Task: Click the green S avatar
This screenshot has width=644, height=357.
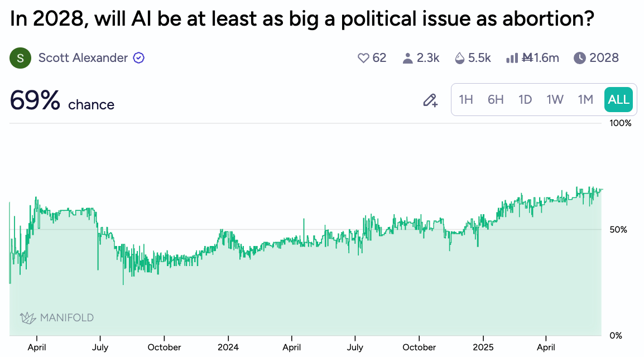Action: coord(20,58)
